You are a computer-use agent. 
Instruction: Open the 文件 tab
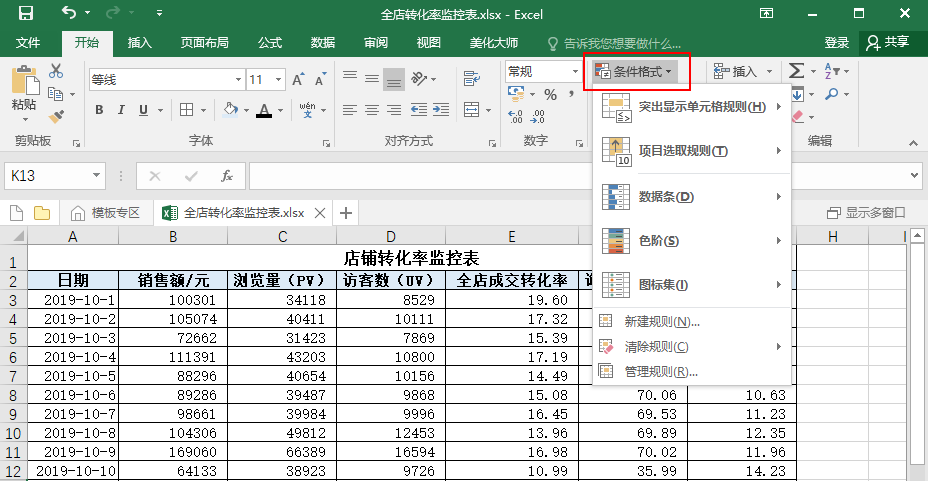[28, 43]
